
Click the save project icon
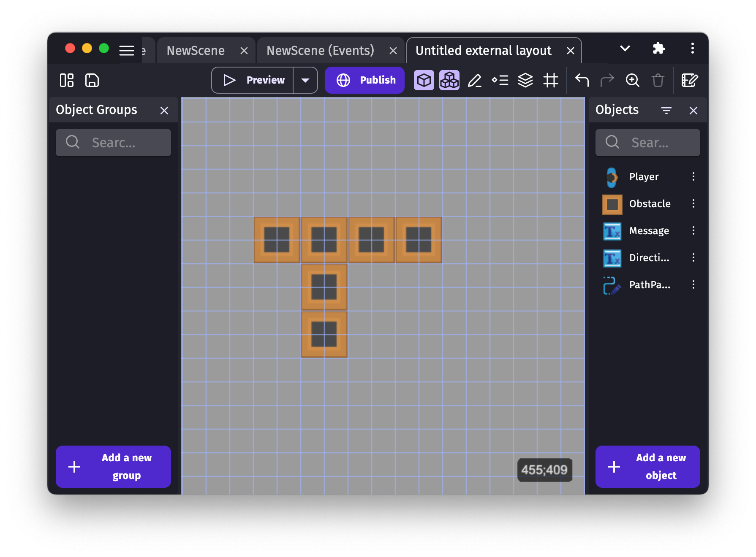point(92,80)
